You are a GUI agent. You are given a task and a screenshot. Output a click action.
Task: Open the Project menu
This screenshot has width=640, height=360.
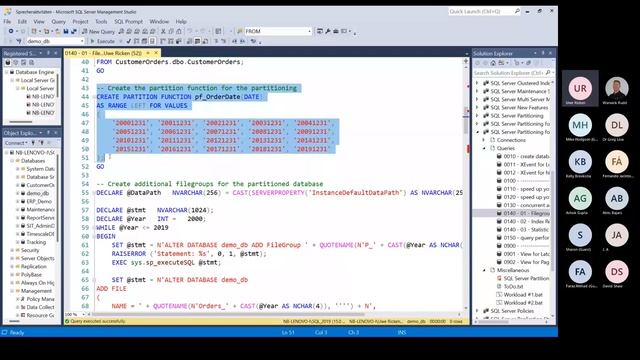80,22
